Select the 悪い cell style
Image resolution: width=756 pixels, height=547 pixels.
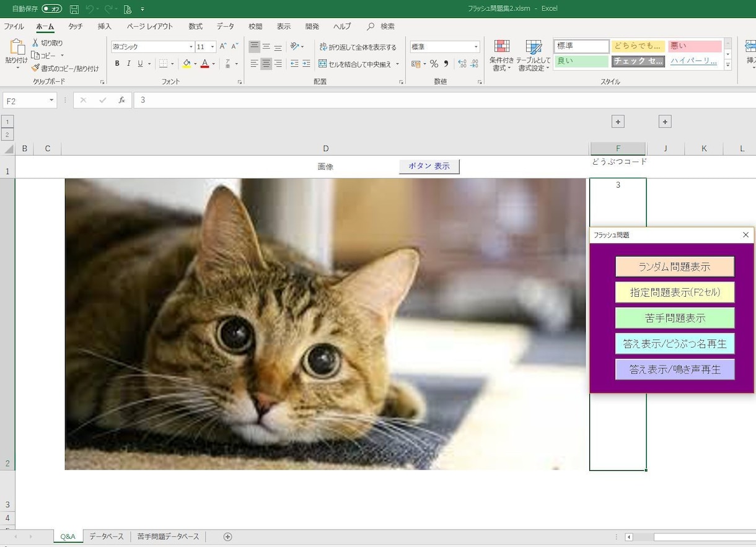[x=695, y=46]
